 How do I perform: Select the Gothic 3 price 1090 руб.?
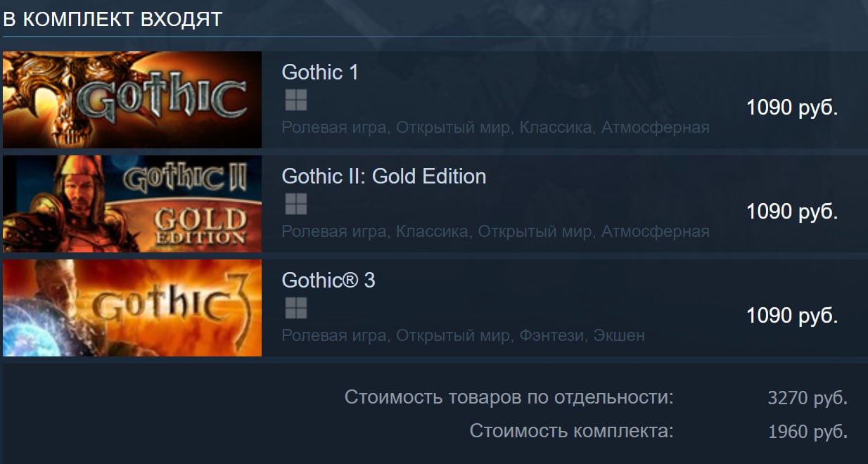pos(792,316)
